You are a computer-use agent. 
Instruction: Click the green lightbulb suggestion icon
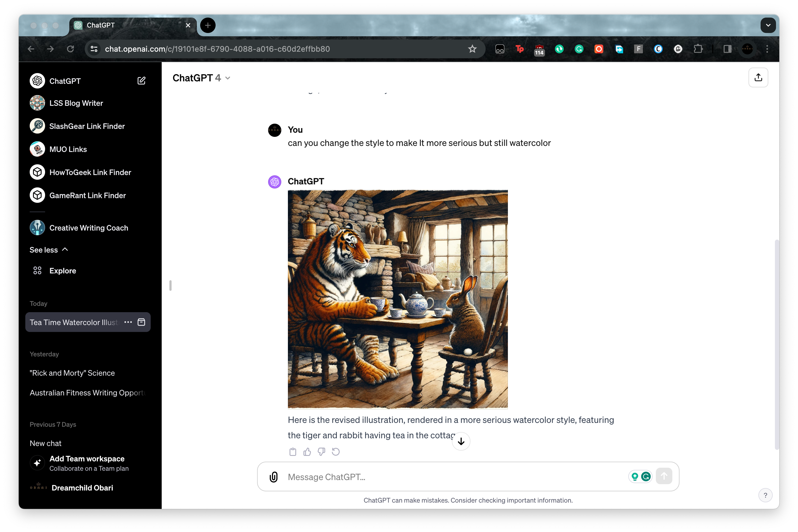coord(634,477)
